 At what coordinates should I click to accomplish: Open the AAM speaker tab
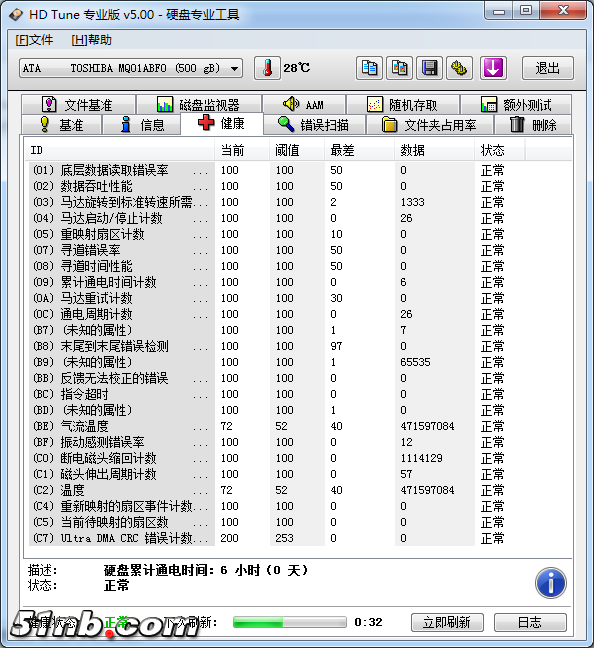[x=304, y=105]
